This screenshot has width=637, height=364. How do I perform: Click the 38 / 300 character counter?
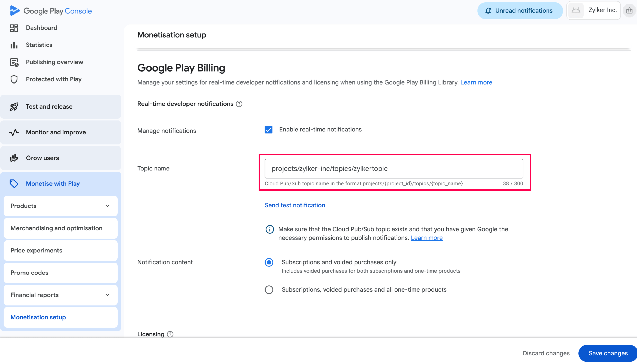pyautogui.click(x=513, y=183)
